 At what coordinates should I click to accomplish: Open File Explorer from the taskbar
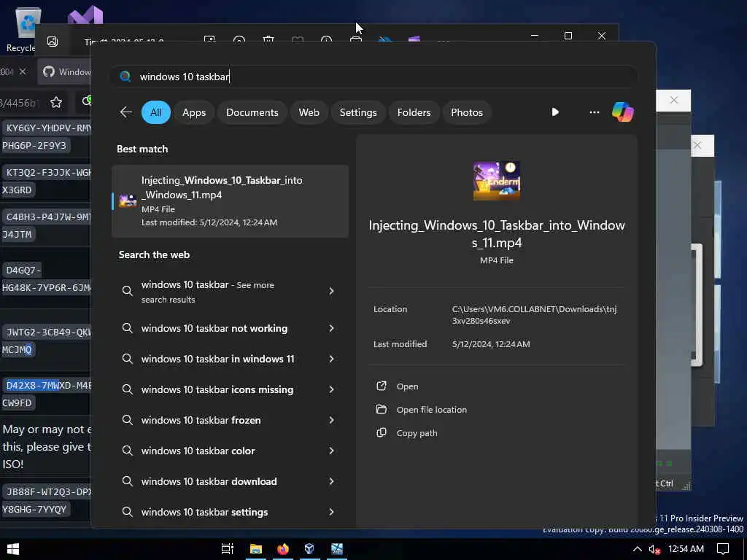pyautogui.click(x=256, y=549)
